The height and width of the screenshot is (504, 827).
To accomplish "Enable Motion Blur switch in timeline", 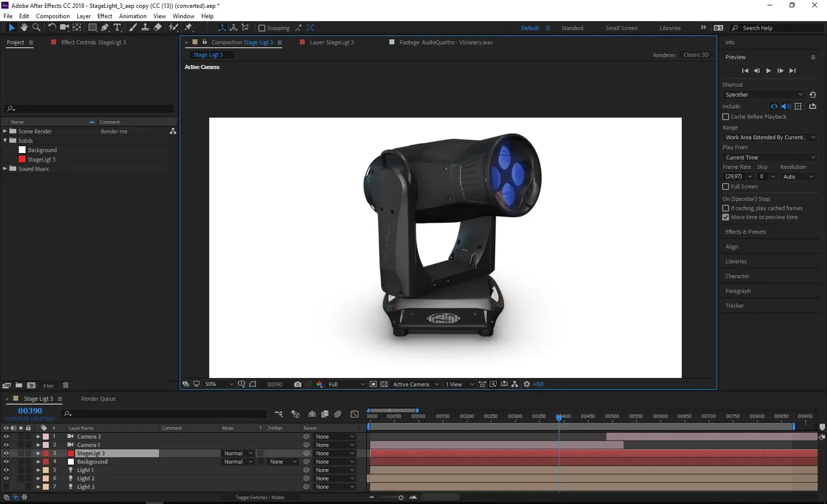I will pos(338,414).
